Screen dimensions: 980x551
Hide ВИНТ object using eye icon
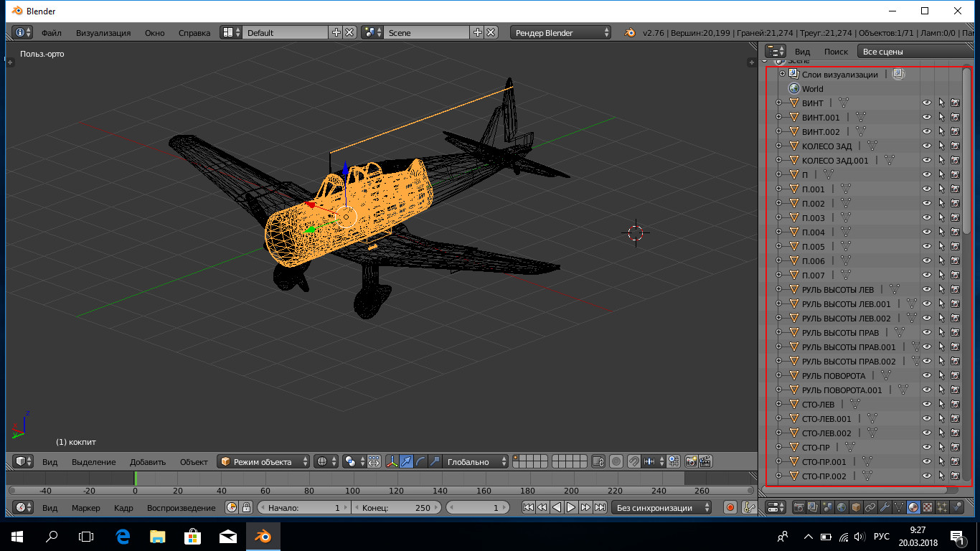(926, 103)
